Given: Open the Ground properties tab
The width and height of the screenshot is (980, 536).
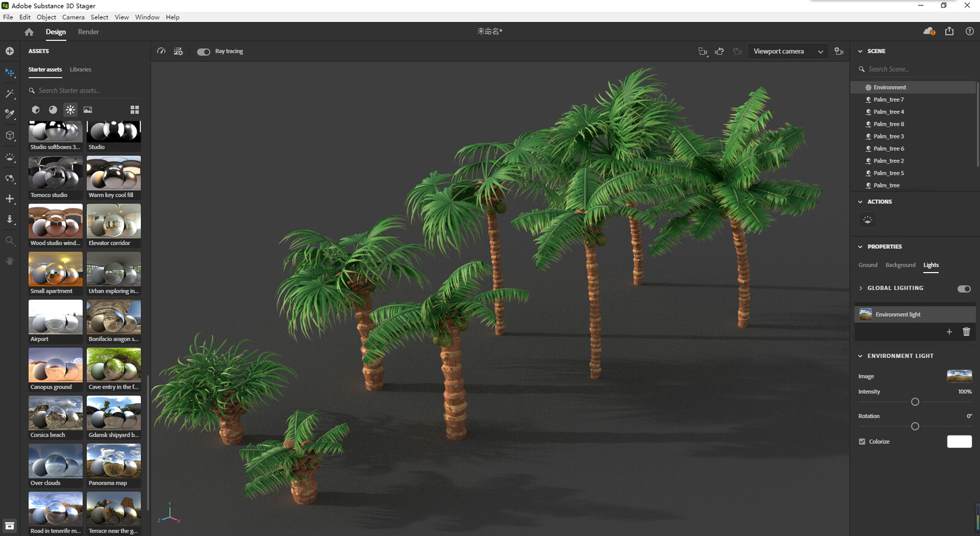Looking at the screenshot, I should pyautogui.click(x=867, y=265).
